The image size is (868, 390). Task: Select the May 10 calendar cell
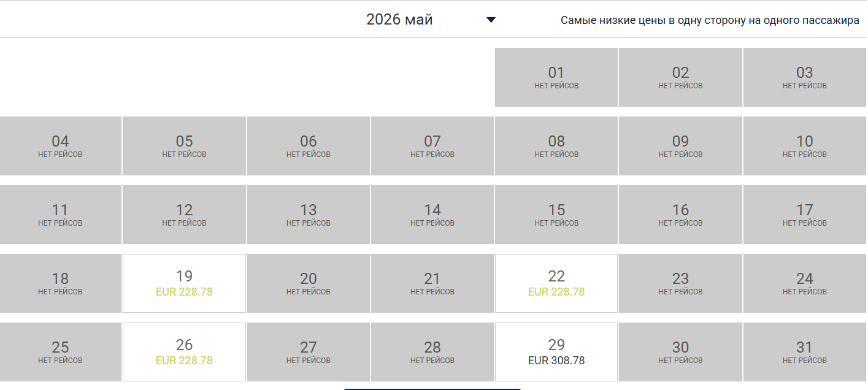click(x=805, y=146)
